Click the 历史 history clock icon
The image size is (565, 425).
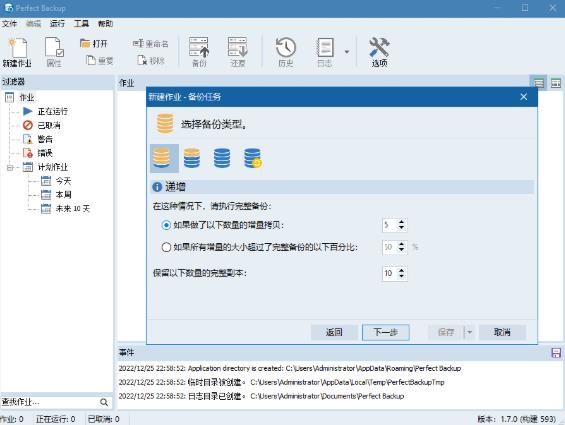pyautogui.click(x=286, y=52)
